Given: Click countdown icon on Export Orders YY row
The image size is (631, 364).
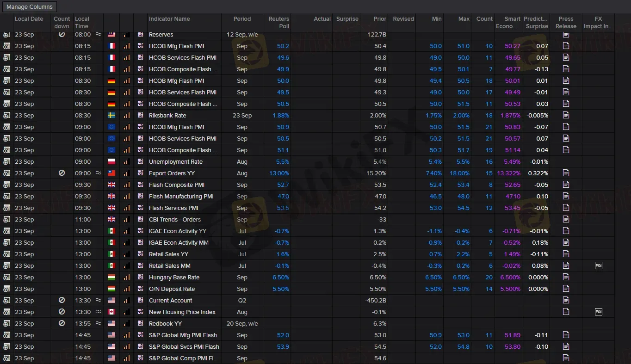Looking at the screenshot, I should pyautogui.click(x=62, y=173).
